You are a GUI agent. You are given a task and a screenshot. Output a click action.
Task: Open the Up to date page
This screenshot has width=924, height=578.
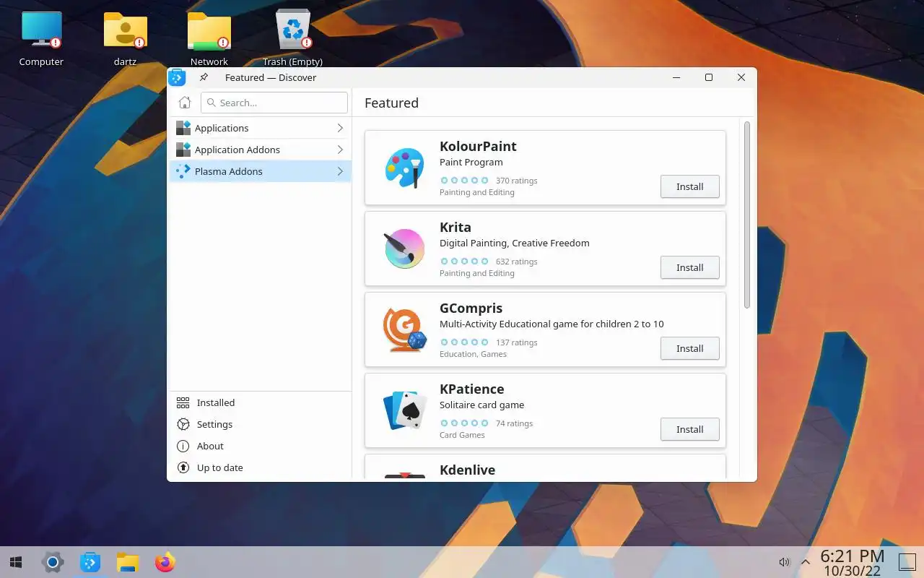[220, 467]
